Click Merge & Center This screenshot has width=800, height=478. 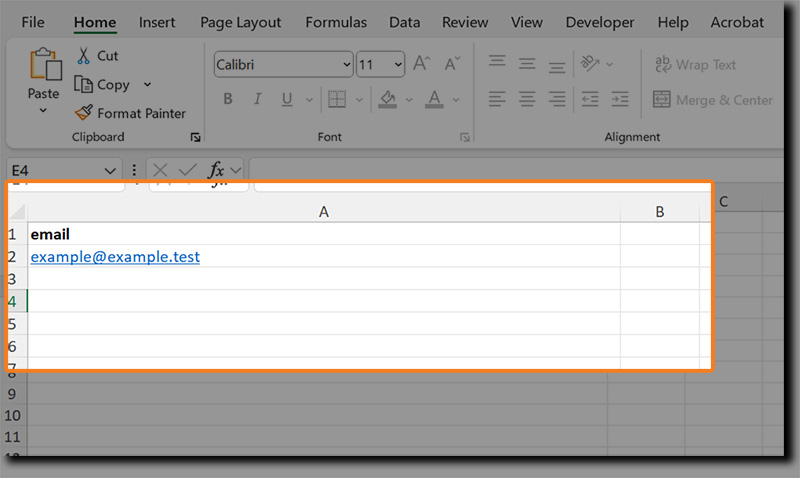click(713, 100)
